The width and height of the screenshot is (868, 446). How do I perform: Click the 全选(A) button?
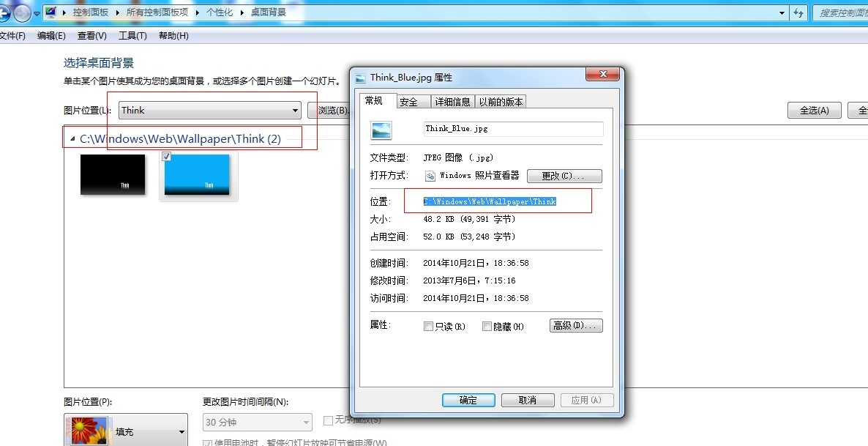click(x=815, y=111)
